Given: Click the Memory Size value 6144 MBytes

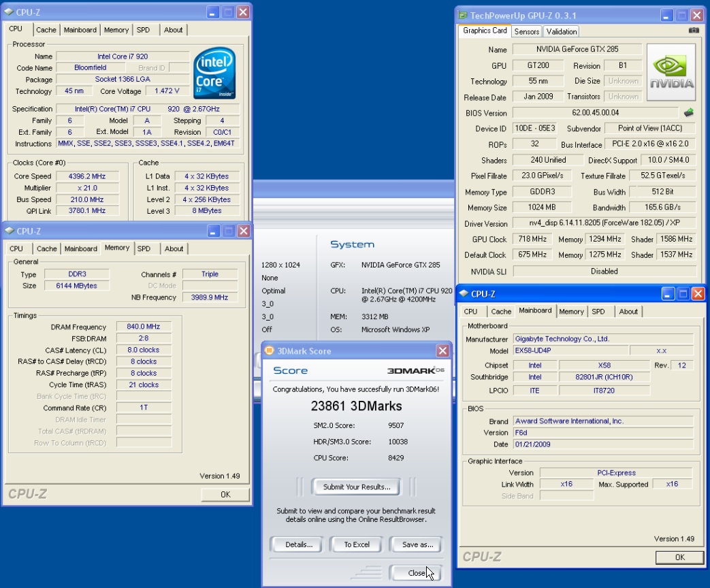Looking at the screenshot, I should (76, 286).
